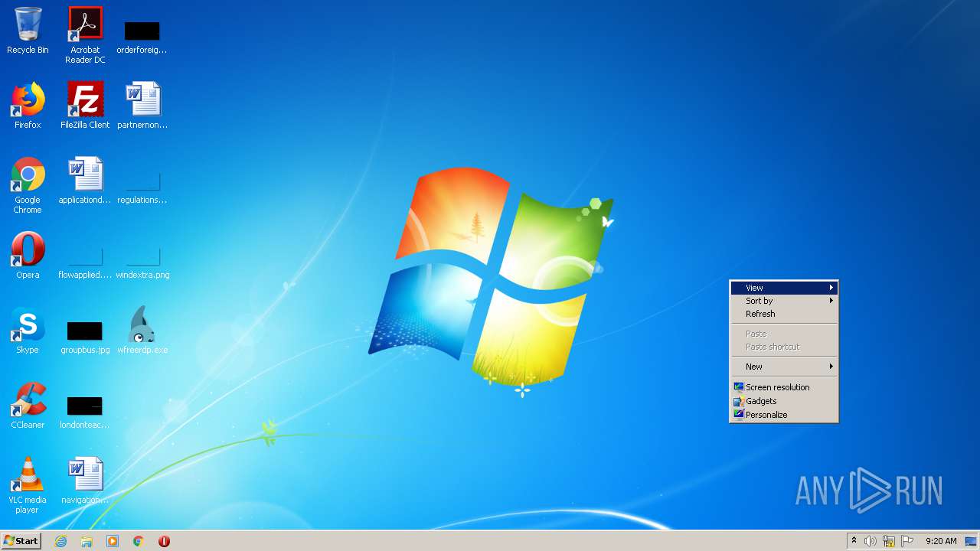The height and width of the screenshot is (551, 980).
Task: Launch Opera from the taskbar
Action: click(x=164, y=541)
